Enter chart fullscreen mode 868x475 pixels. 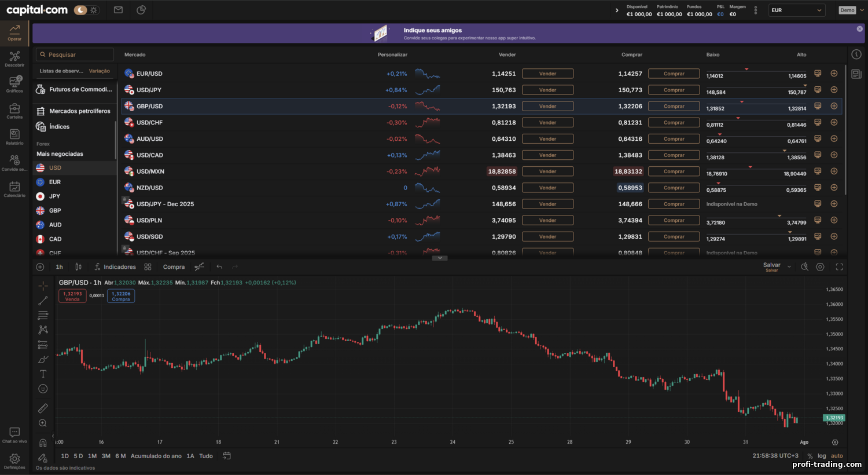(x=839, y=267)
